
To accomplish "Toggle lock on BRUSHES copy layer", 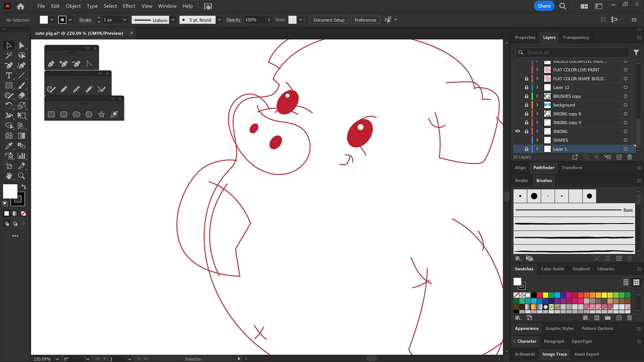I will tap(527, 96).
